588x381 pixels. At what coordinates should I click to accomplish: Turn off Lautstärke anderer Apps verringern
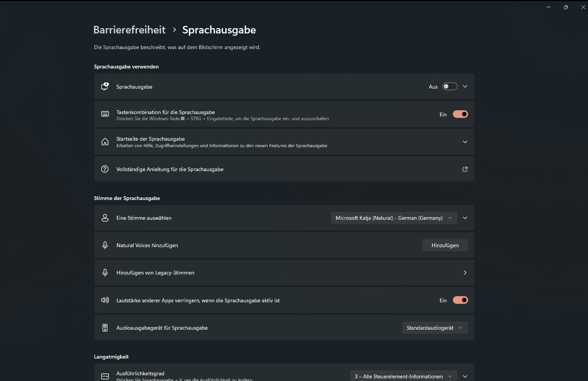tap(461, 300)
